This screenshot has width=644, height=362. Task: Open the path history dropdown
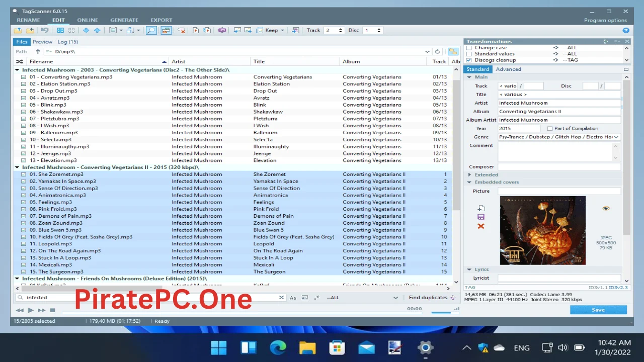pyautogui.click(x=427, y=51)
